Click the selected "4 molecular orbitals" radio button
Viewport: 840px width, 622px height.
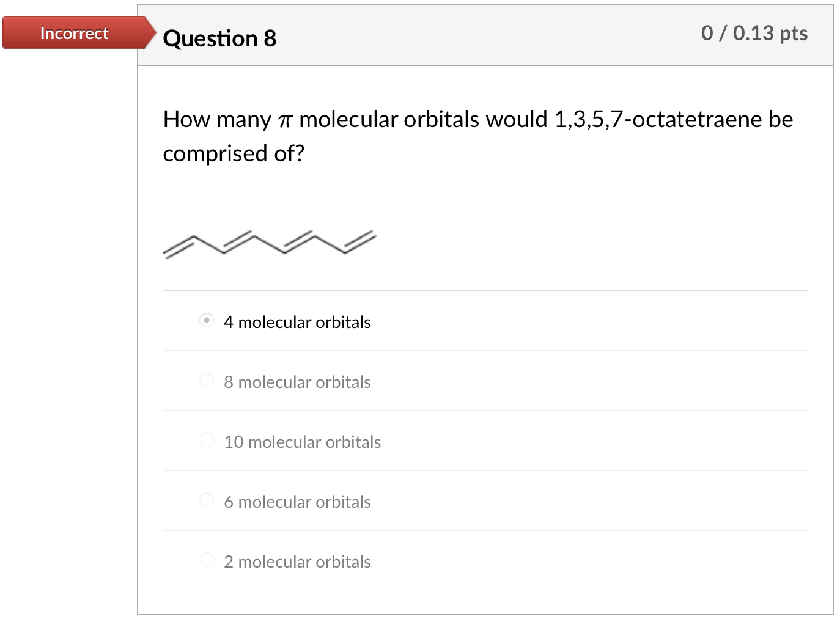[x=207, y=320]
